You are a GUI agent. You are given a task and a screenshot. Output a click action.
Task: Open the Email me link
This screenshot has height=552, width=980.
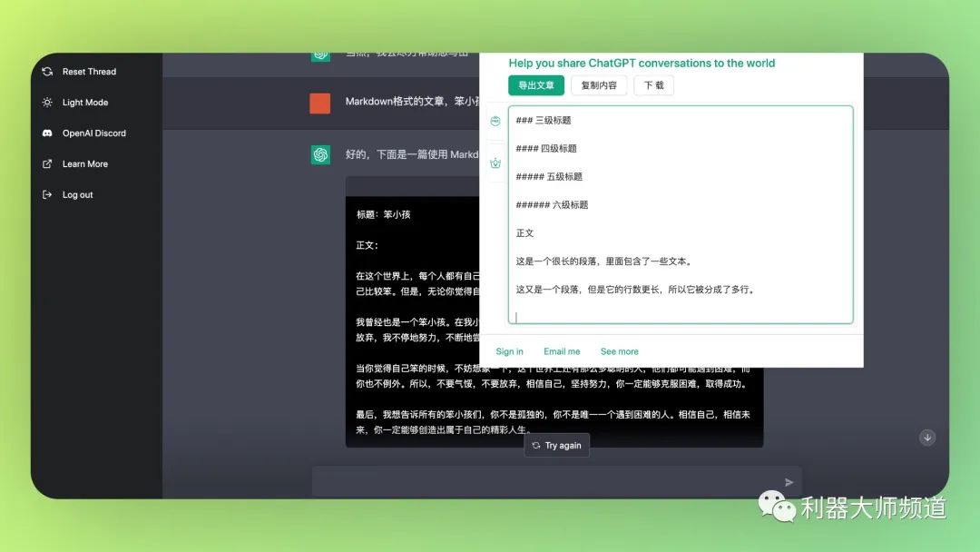pos(562,351)
